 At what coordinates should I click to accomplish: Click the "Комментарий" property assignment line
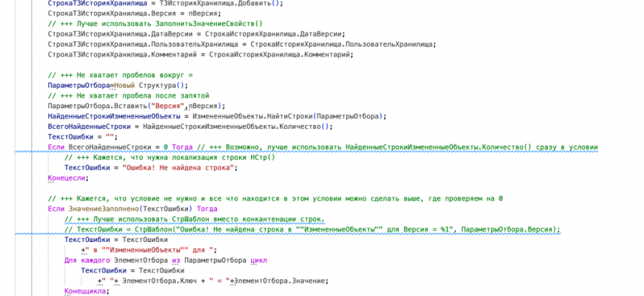[200, 54]
